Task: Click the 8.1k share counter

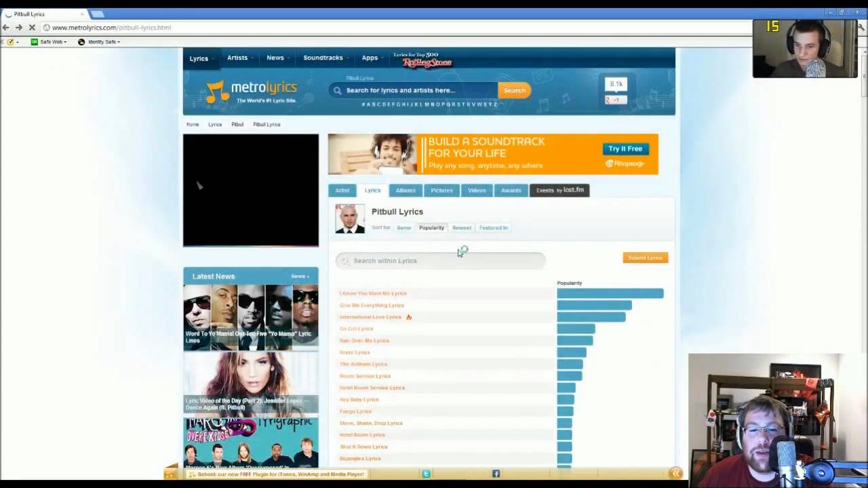Action: coord(616,84)
